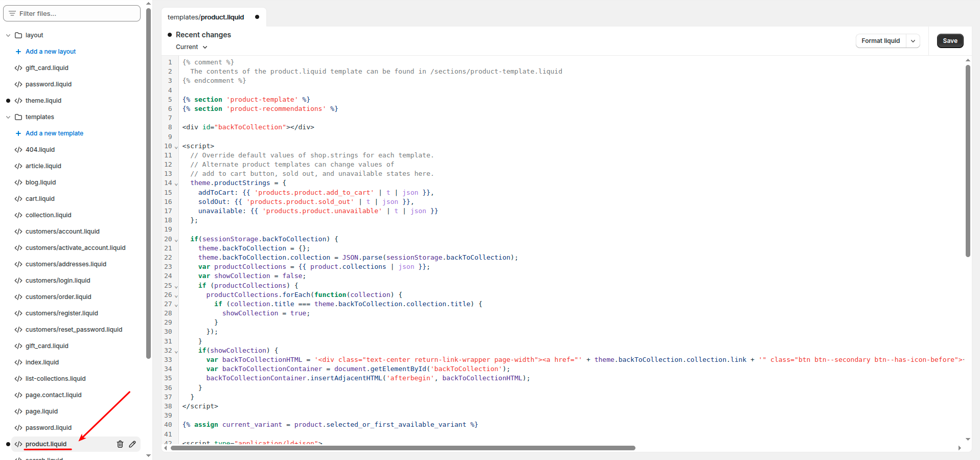Open customers/login.liquid template

pyautogui.click(x=58, y=281)
